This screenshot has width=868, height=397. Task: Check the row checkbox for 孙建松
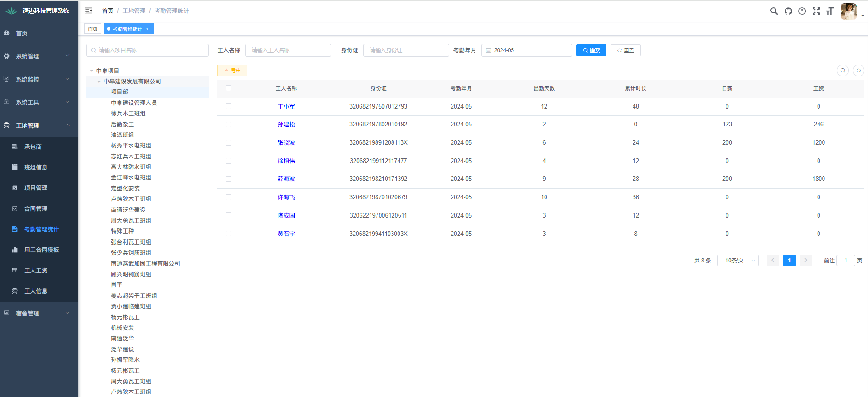[229, 125]
